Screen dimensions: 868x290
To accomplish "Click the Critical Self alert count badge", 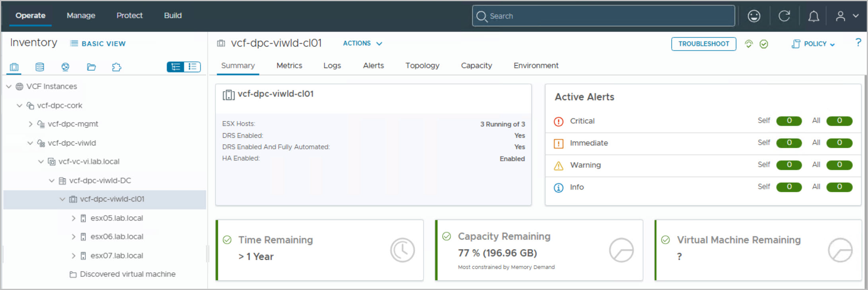I will click(789, 121).
